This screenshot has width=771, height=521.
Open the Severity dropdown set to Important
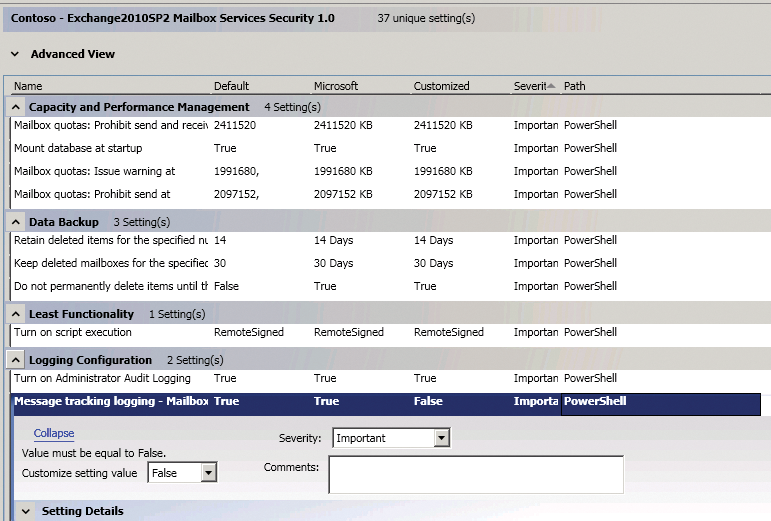442,438
